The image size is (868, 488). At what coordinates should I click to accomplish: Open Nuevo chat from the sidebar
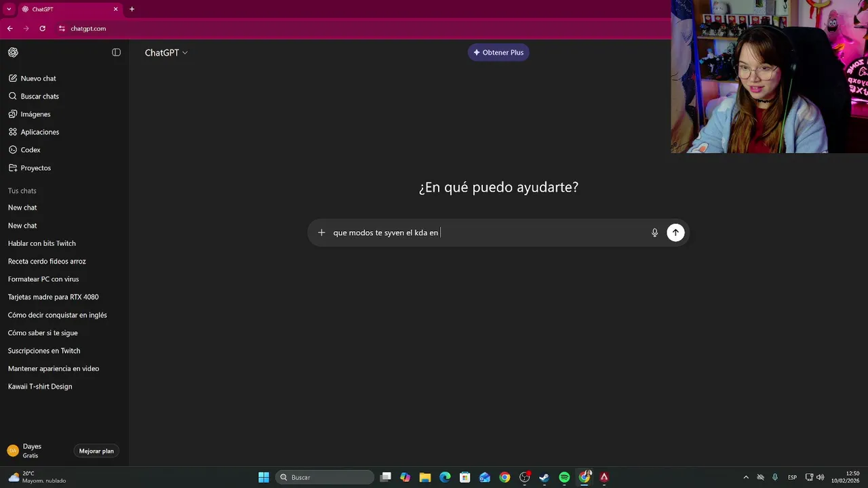point(64,79)
